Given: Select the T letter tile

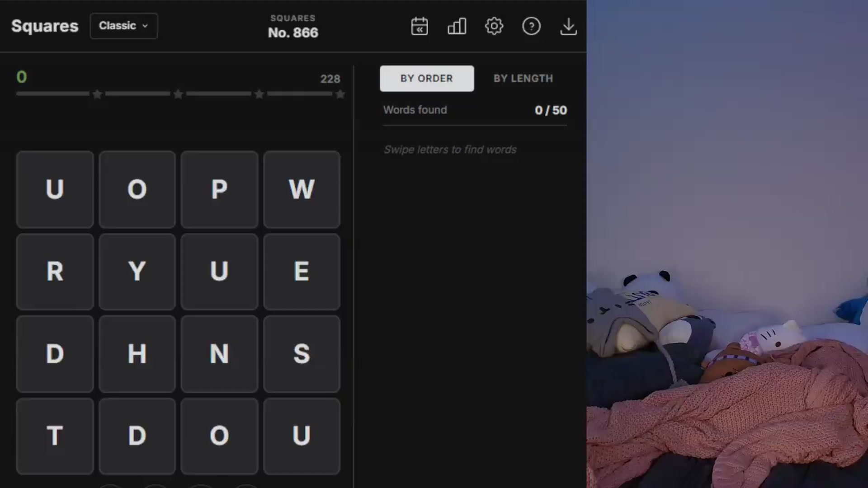Looking at the screenshot, I should [x=55, y=436].
